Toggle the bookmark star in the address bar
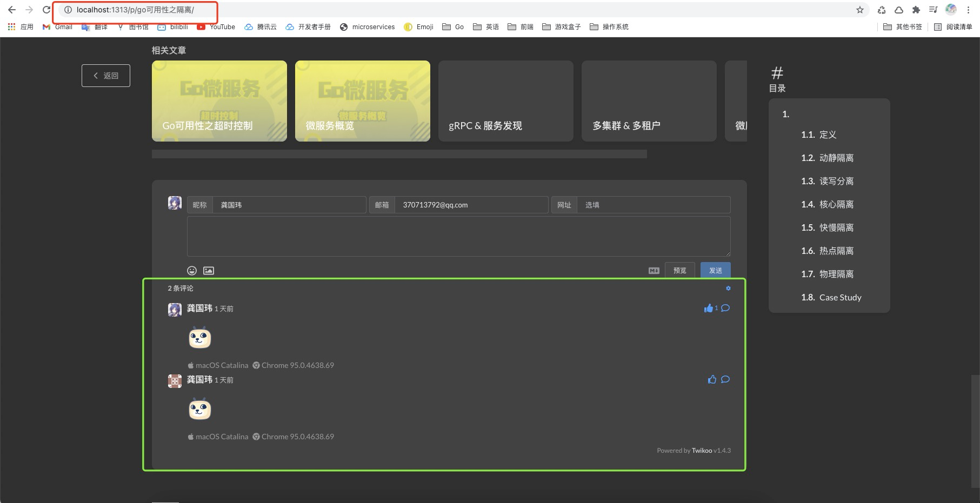 pos(859,9)
